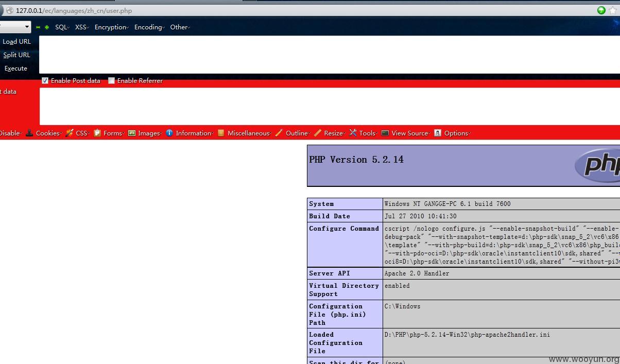This screenshot has height=364, width=620.
Task: Click the address bar showing 127.0.0.1
Action: coord(299,10)
